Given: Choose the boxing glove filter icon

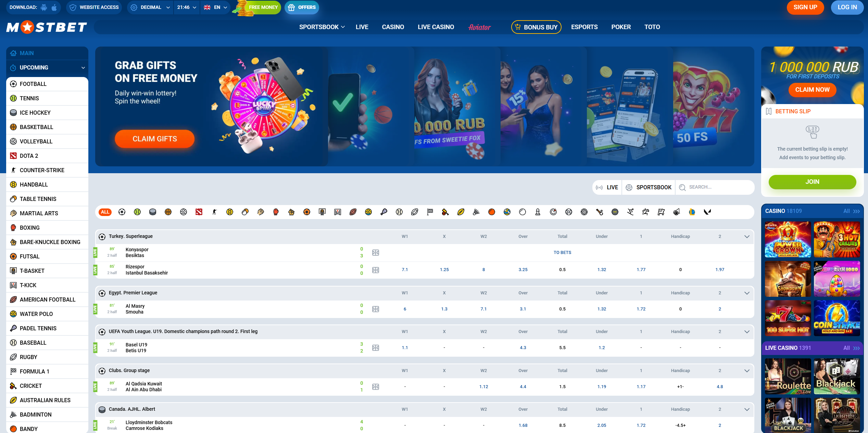Looking at the screenshot, I should (x=276, y=212).
